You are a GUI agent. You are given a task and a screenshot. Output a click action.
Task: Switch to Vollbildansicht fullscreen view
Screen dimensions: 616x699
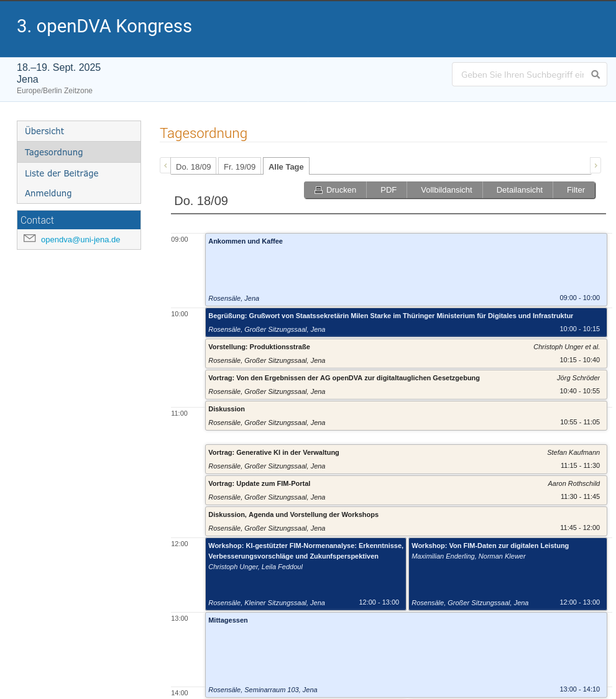[x=446, y=190]
